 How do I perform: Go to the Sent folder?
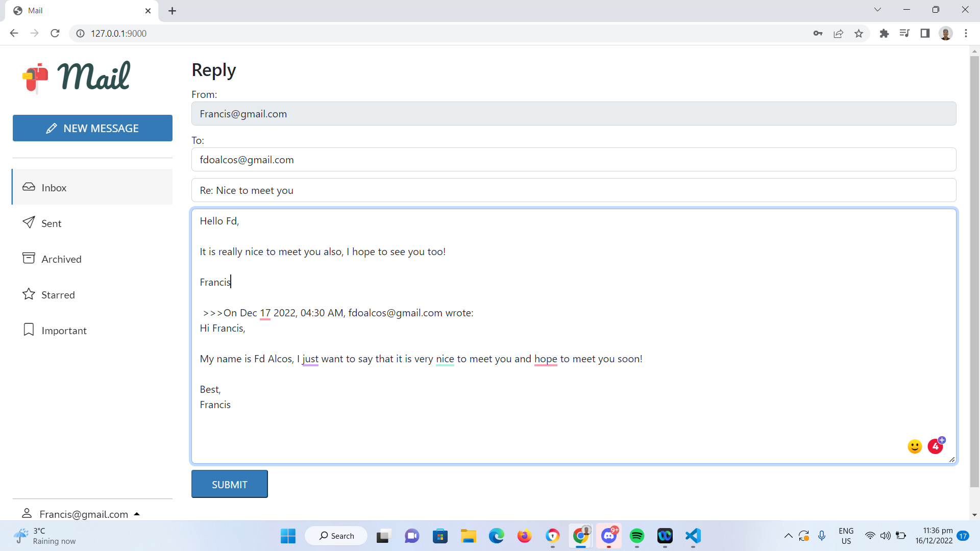51,223
